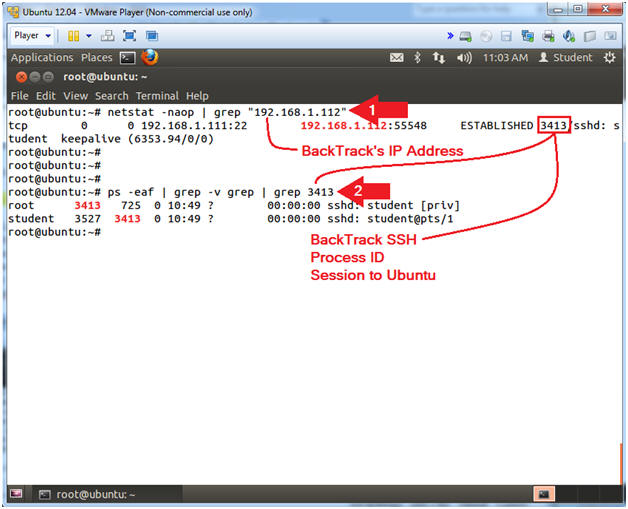
Task: Expand the power options arrow beside pause
Action: pos(89,36)
